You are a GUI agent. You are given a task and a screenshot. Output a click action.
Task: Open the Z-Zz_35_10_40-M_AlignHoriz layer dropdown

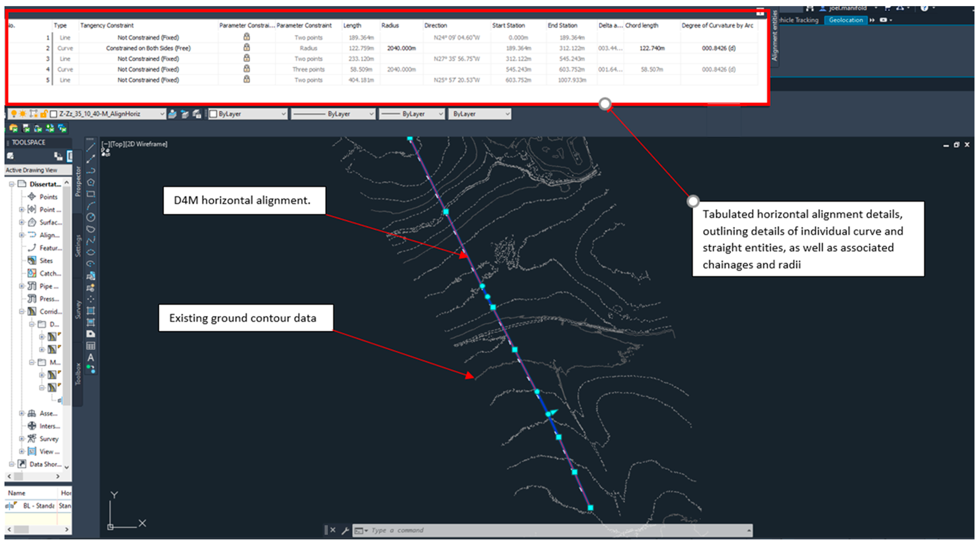pyautogui.click(x=162, y=114)
